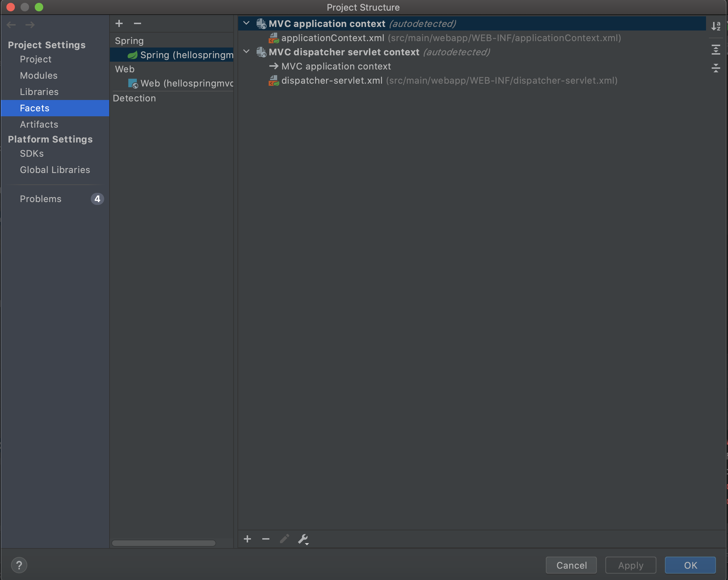Open the Modules settings section
This screenshot has width=728, height=580.
click(39, 76)
